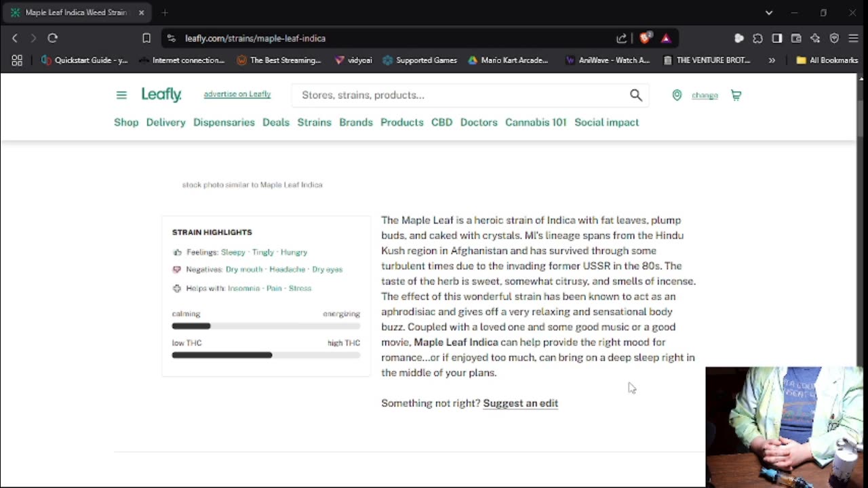The width and height of the screenshot is (868, 488).
Task: Click the share page icon
Action: [621, 38]
